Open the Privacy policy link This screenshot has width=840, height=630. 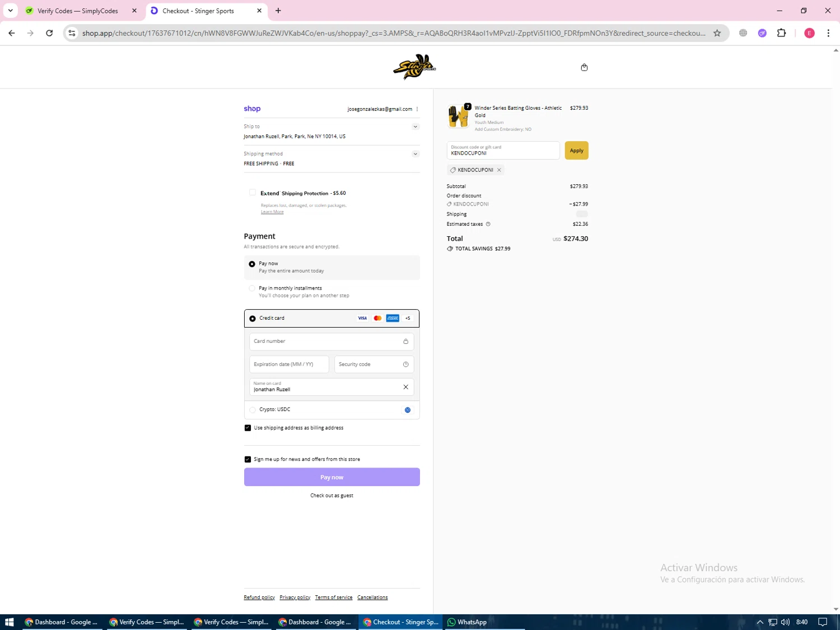point(295,598)
